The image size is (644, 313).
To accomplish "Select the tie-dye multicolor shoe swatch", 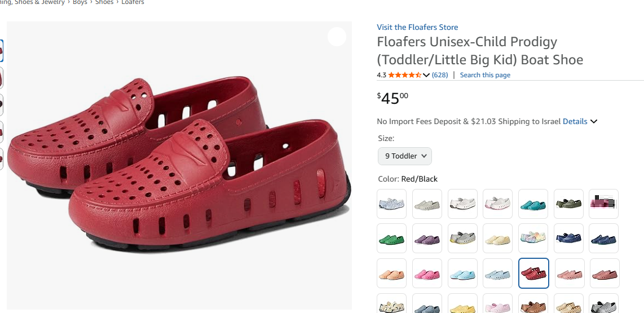I will point(533,239).
